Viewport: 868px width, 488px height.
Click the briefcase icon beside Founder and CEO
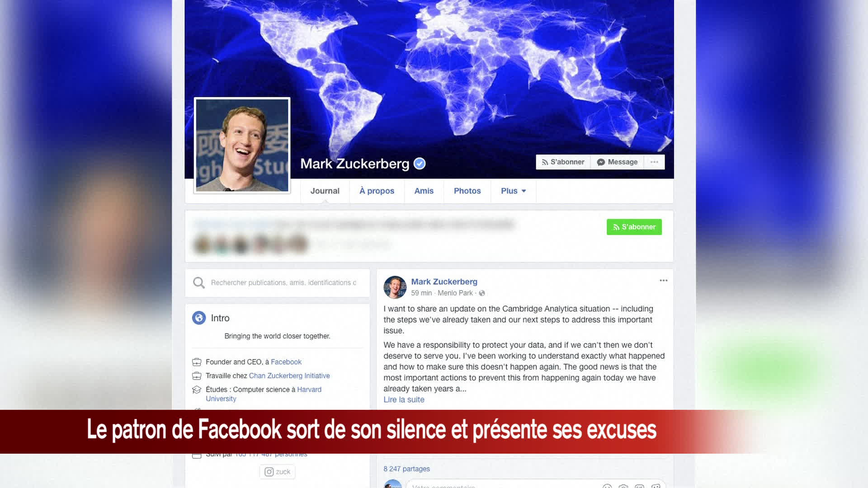point(197,362)
